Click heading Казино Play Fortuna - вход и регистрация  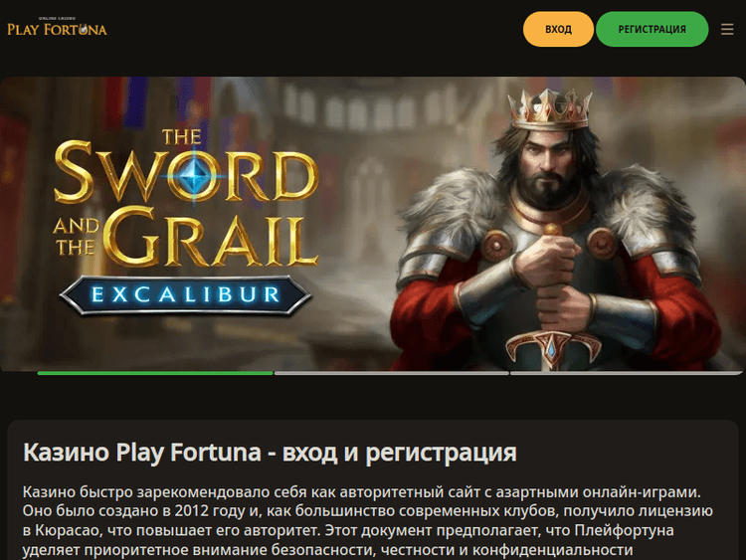coord(270,452)
